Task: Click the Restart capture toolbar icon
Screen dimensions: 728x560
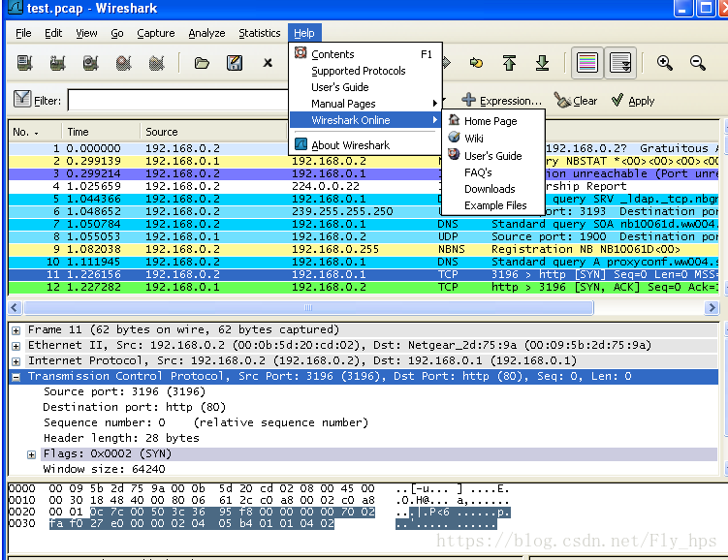Action: (x=156, y=63)
